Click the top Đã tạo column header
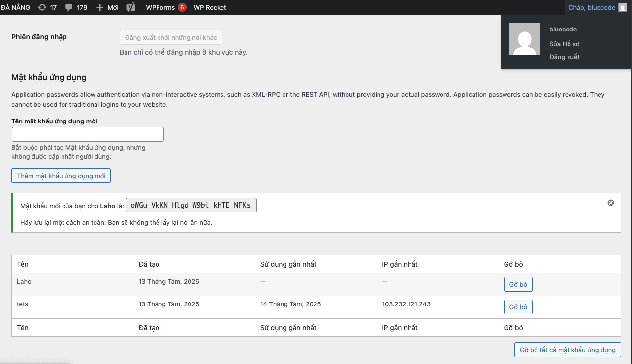Screen dimensions: 632x364 click(149, 264)
